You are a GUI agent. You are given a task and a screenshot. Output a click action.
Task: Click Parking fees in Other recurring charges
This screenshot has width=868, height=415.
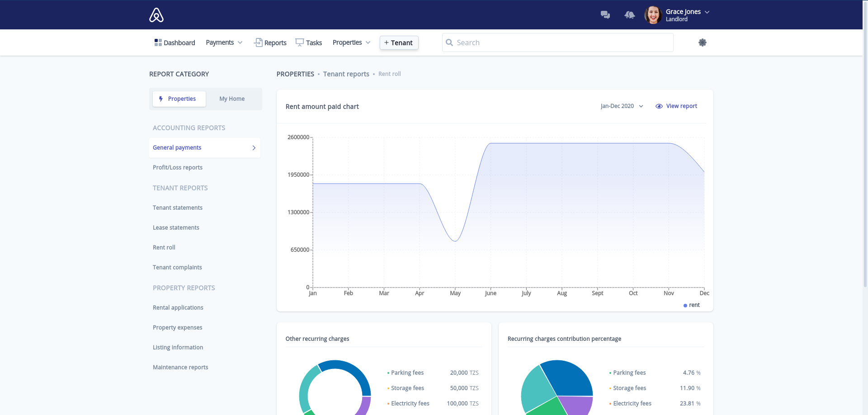(x=407, y=373)
